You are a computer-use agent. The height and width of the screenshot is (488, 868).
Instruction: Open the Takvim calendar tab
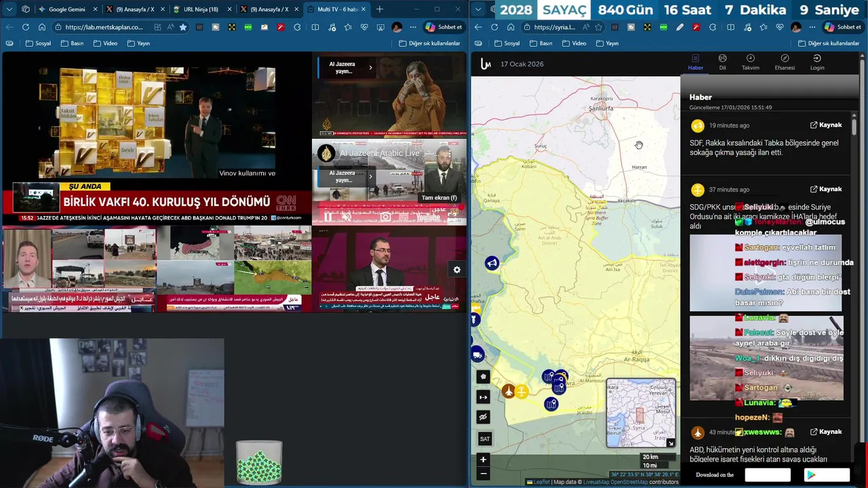(750, 62)
